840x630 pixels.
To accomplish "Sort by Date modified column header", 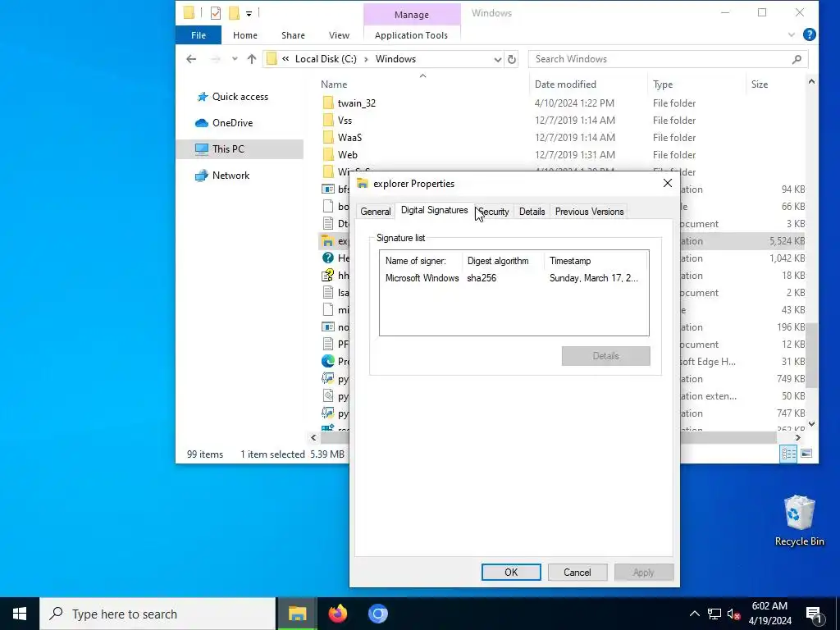I will pos(588,84).
